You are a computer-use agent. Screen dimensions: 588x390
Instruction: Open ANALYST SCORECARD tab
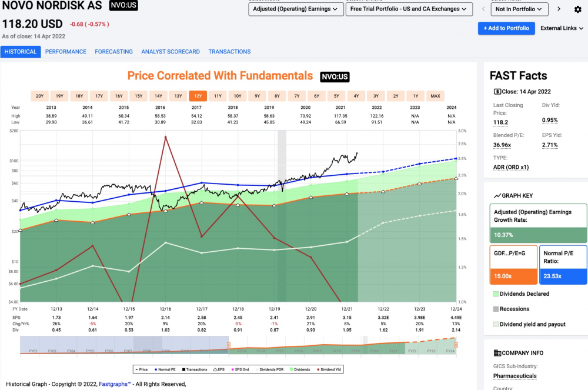[x=171, y=52]
